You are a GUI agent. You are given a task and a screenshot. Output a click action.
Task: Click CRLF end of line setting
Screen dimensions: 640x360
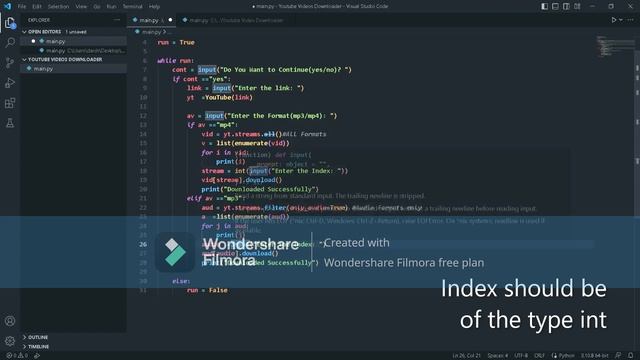click(x=539, y=356)
